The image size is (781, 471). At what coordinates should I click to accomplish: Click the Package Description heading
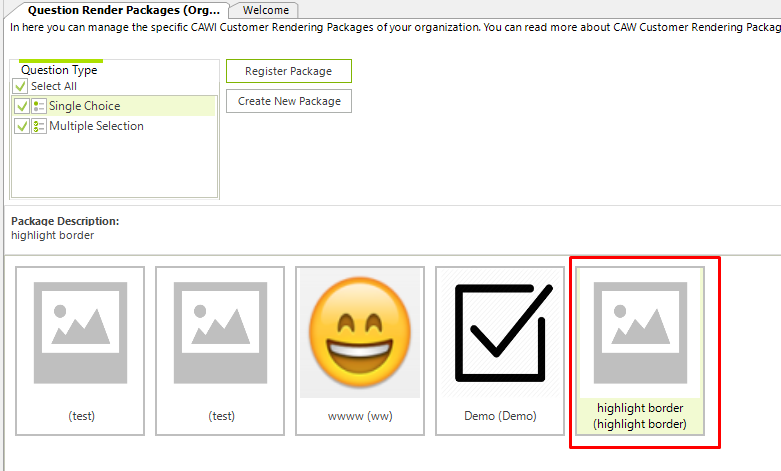pos(65,221)
